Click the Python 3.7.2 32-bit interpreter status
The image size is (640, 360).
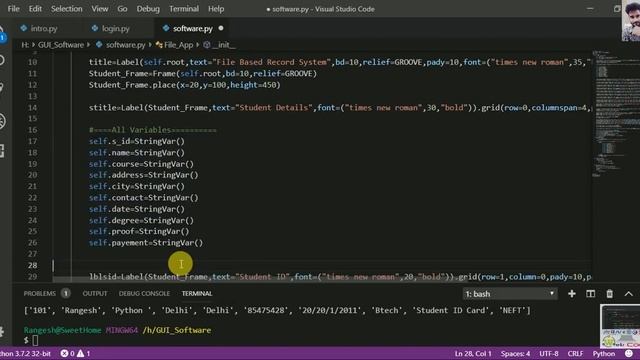(x=25, y=353)
